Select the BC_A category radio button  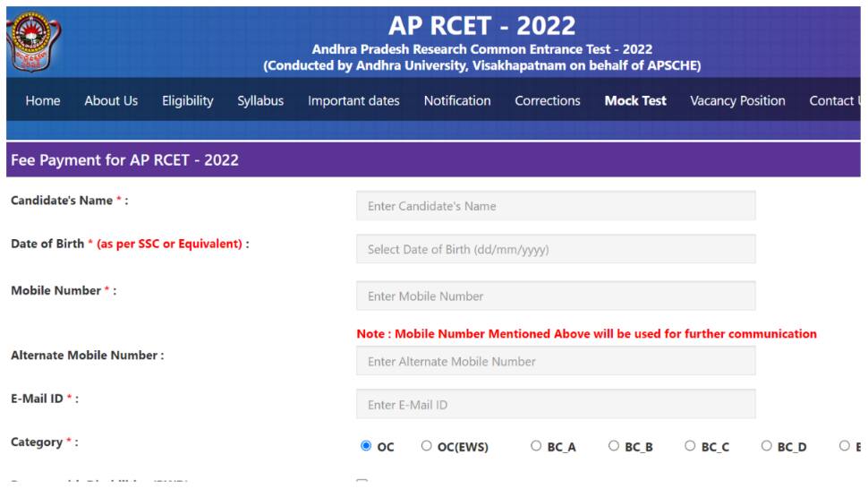coord(536,446)
